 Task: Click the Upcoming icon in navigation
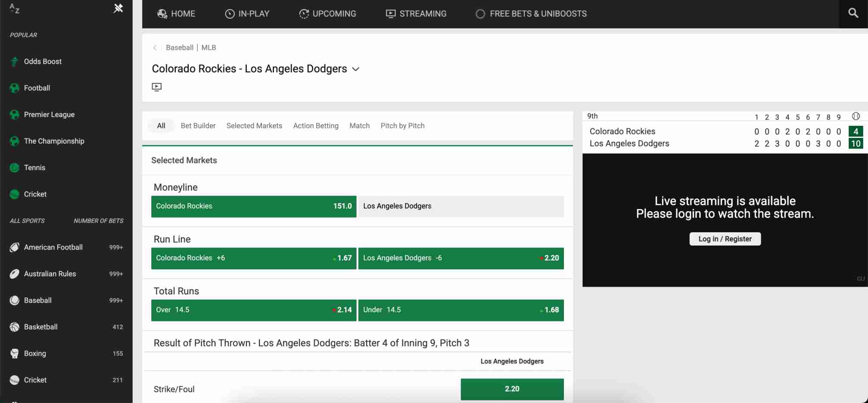304,14
